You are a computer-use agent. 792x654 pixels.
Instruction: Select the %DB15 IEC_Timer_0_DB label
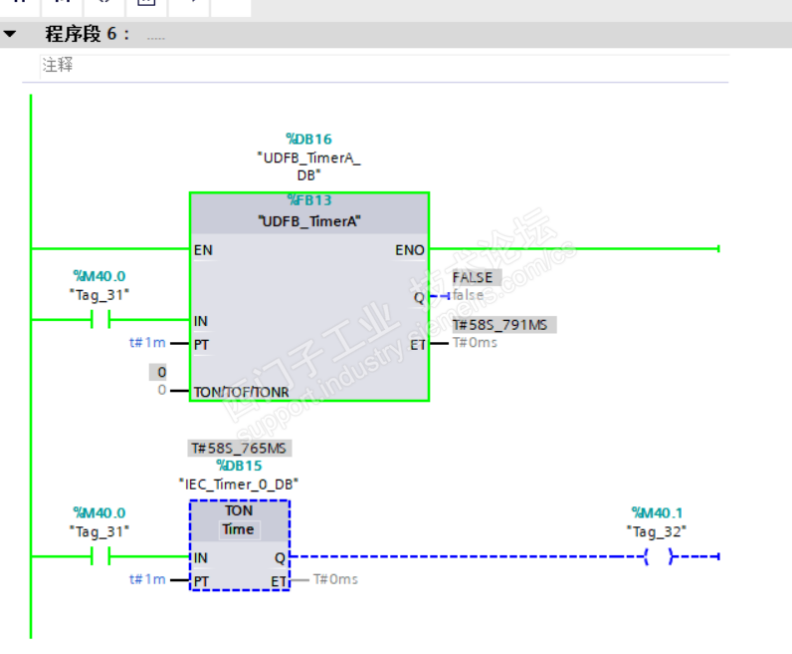[238, 475]
